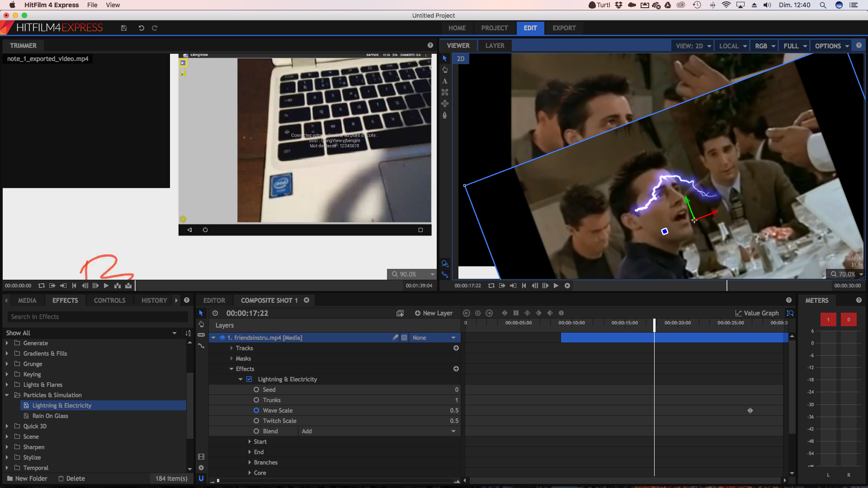The width and height of the screenshot is (868, 488).
Task: Click the add track plus icon
Action: (x=456, y=348)
